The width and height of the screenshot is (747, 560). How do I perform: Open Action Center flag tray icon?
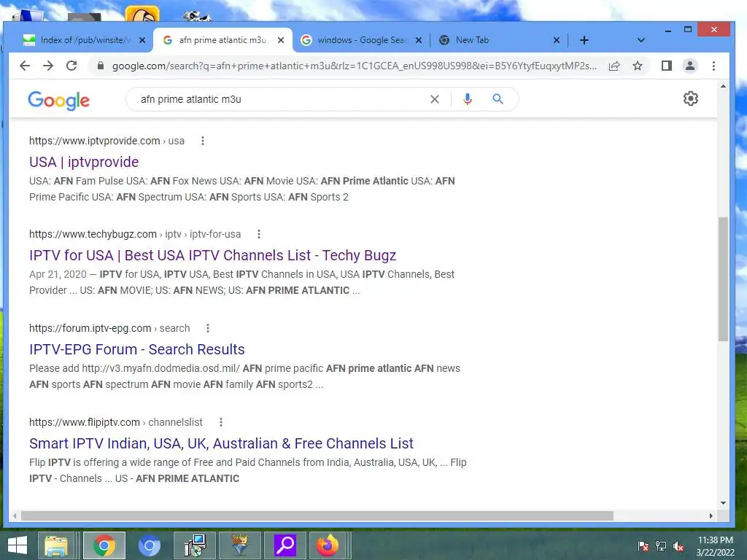click(643, 546)
